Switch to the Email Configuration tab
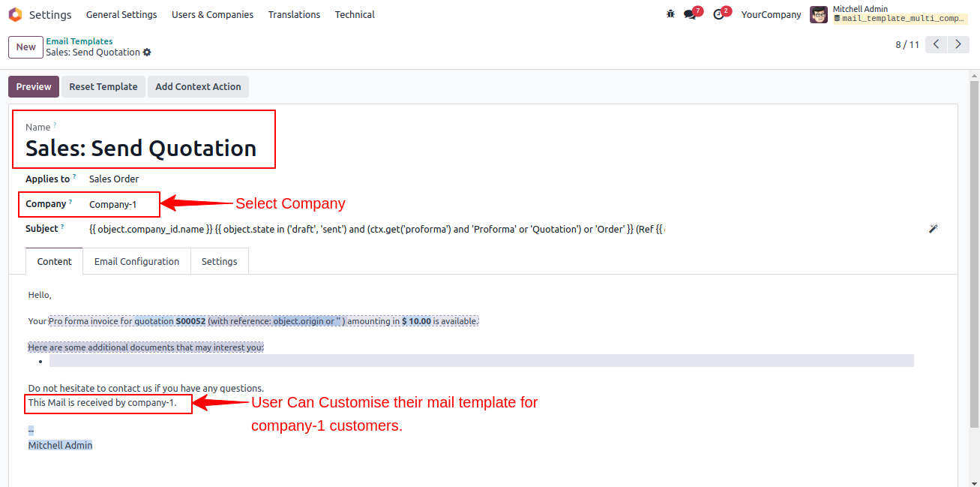The image size is (980, 487). pos(136,261)
